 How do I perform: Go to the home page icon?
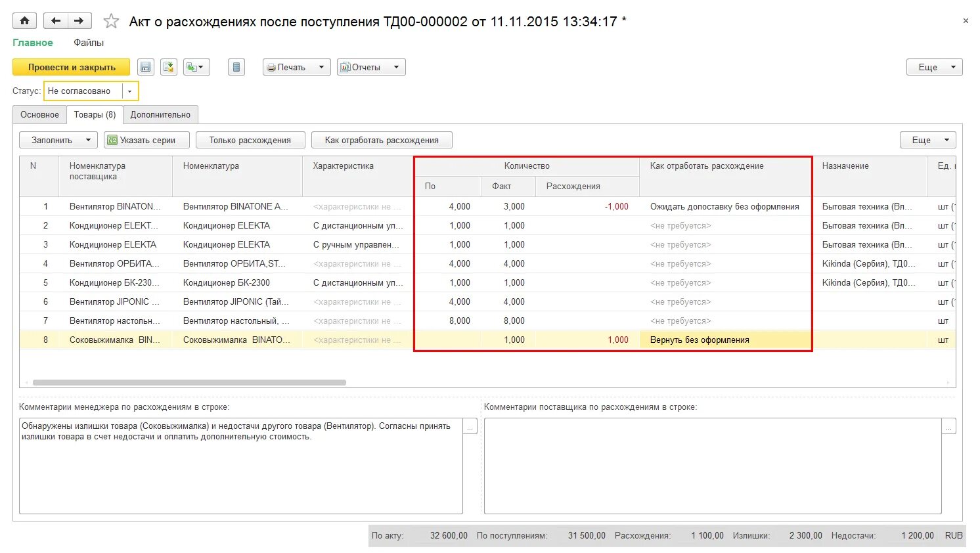tap(25, 21)
